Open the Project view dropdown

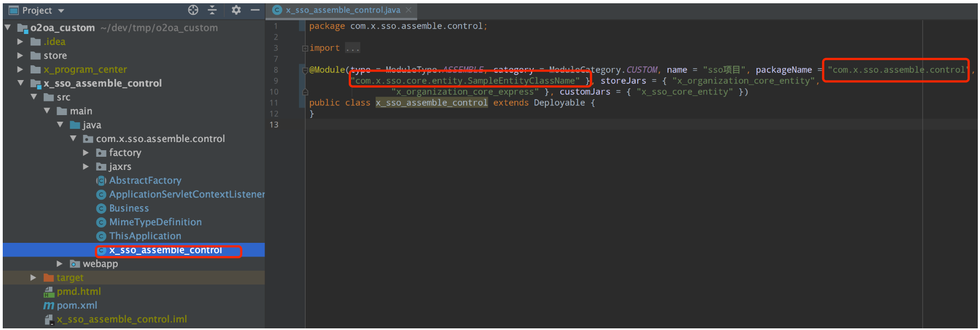61,10
